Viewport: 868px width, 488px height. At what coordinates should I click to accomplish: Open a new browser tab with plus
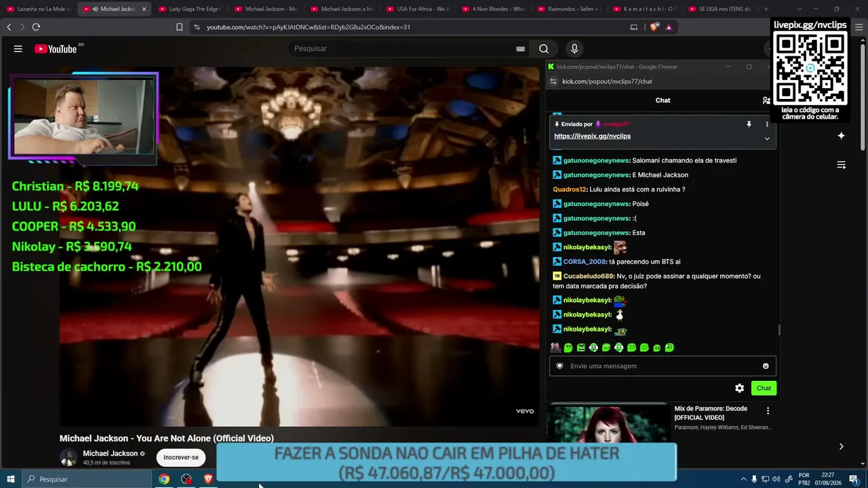click(766, 9)
